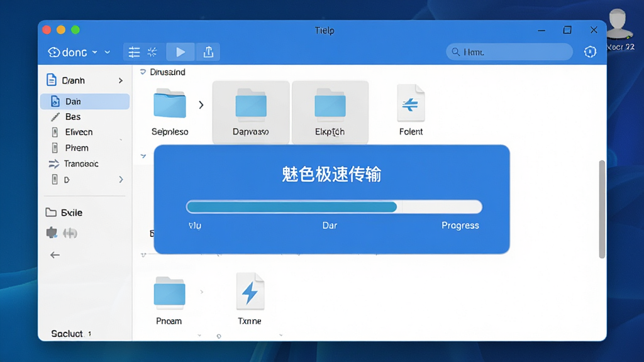Image resolution: width=644 pixels, height=362 pixels.
Task: Click the sparkle loading toolbar icon
Action: (152, 52)
